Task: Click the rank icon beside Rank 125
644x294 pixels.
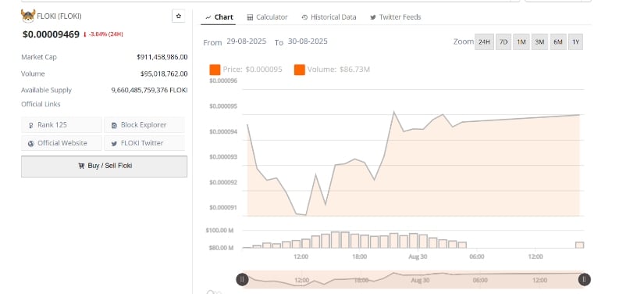Action: [31, 125]
